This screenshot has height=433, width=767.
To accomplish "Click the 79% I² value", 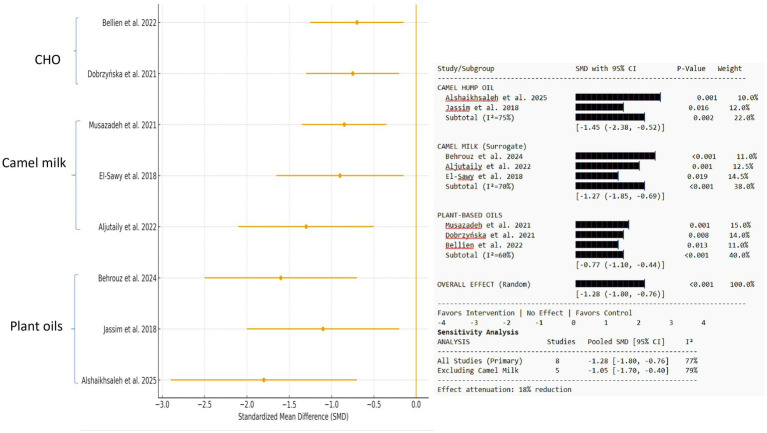I will [x=692, y=370].
